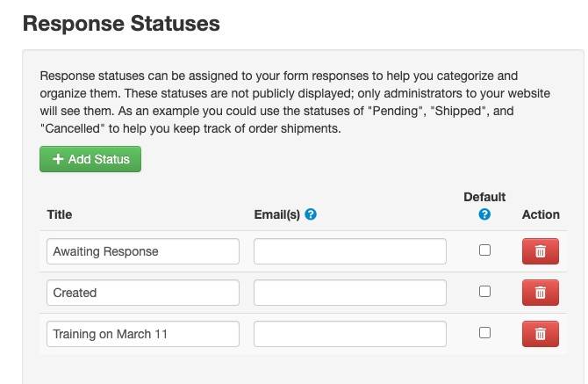Focus the Created title text field

click(x=143, y=293)
